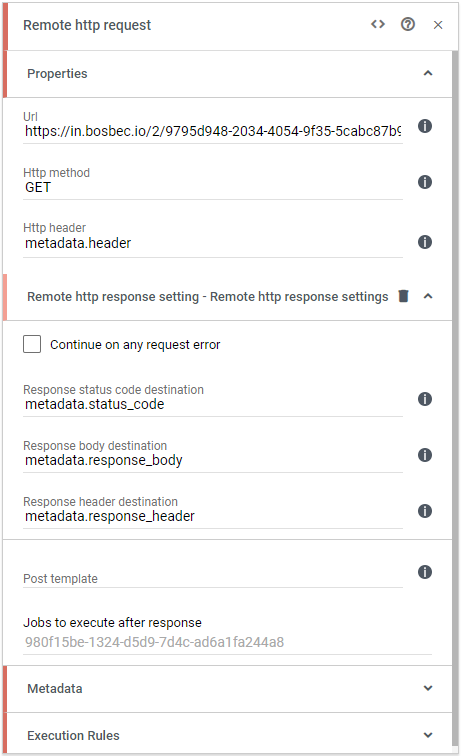Edit the Post template field
This screenshot has width=461, height=756.
tap(213, 578)
